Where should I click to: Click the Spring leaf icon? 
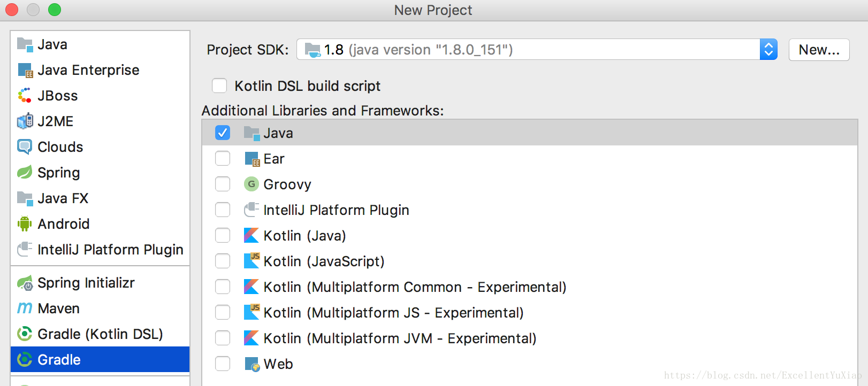25,173
